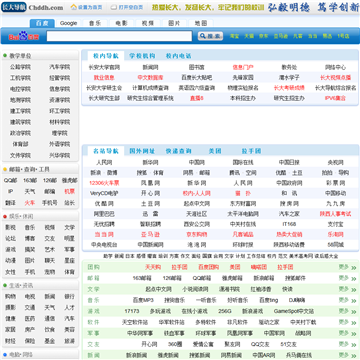This screenshot has height=360, width=360.
Task: Open the red 机票 sidebar link
Action: [69, 192]
